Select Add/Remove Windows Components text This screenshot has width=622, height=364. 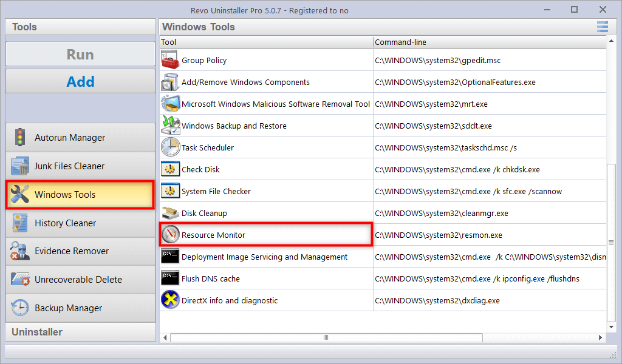coord(245,82)
